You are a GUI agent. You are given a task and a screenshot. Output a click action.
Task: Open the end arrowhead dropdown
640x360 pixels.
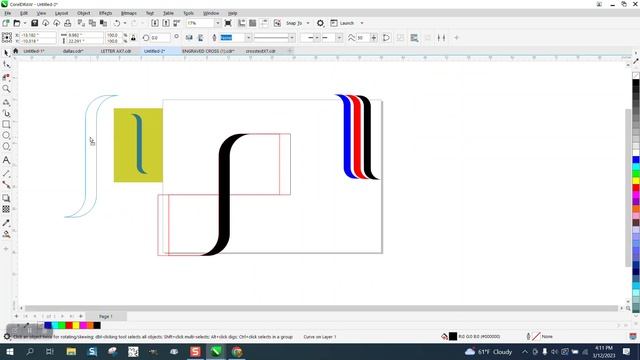click(x=339, y=38)
